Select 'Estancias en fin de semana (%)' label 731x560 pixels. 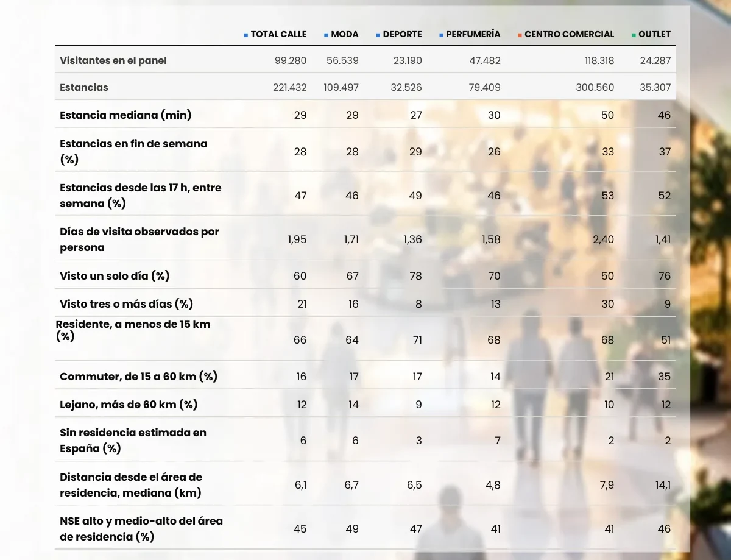tap(133, 151)
